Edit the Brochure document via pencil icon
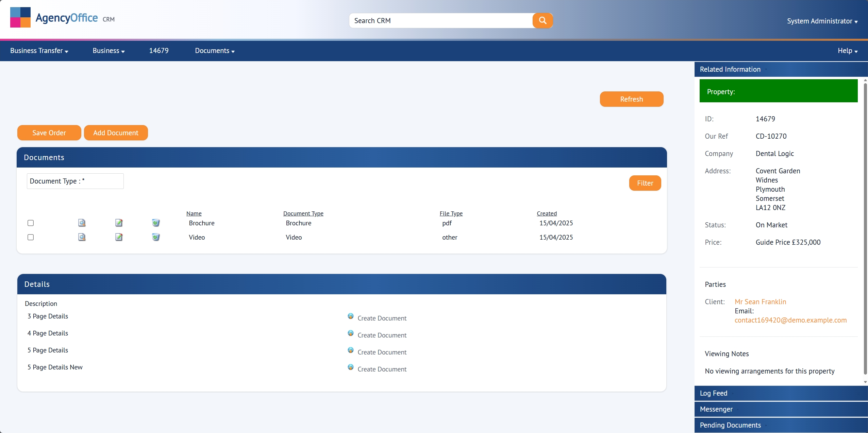868x433 pixels. pos(119,223)
